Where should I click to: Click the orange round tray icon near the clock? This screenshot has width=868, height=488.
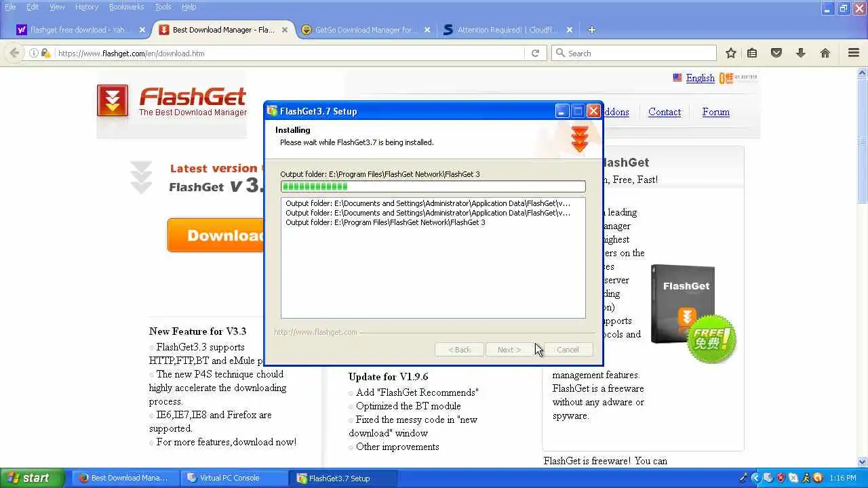click(x=818, y=478)
